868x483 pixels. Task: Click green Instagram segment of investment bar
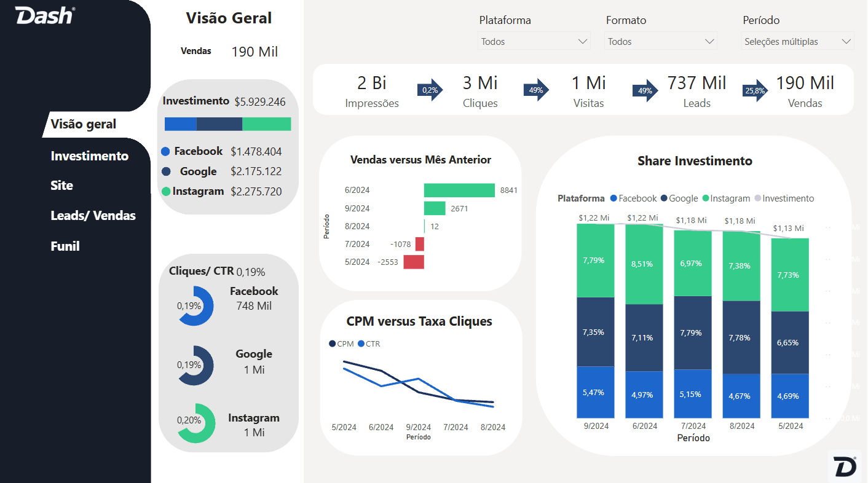[x=266, y=124]
